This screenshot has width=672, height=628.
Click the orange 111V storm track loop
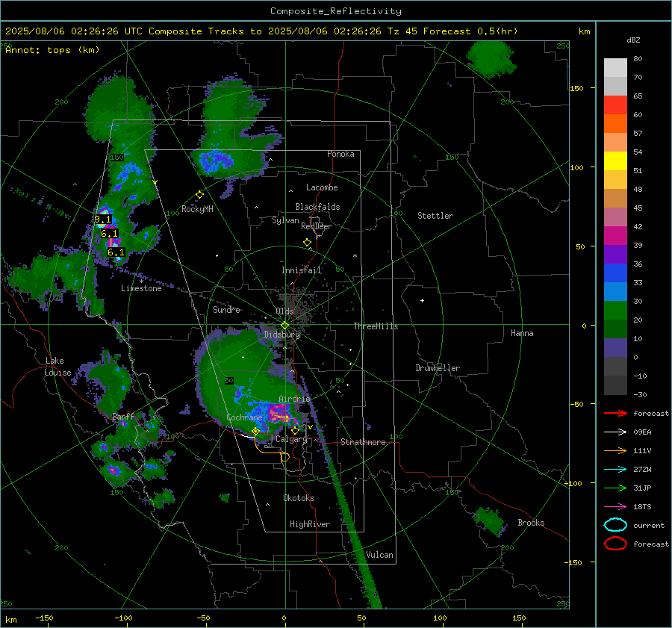pyautogui.click(x=284, y=457)
